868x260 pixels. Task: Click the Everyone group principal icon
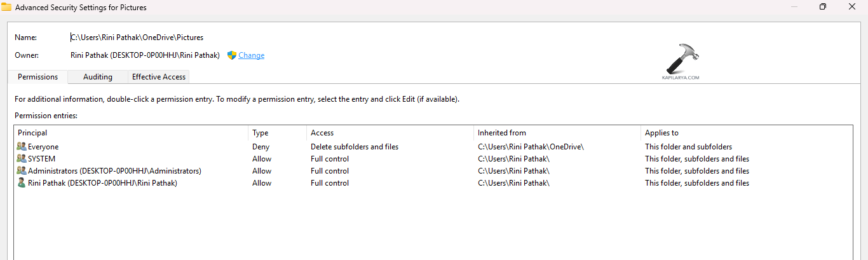pos(22,147)
